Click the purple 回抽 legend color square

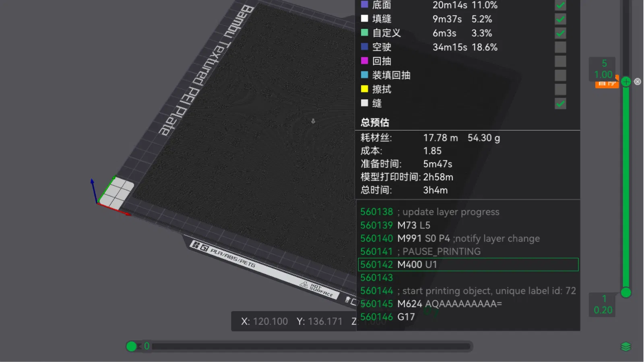(x=365, y=61)
